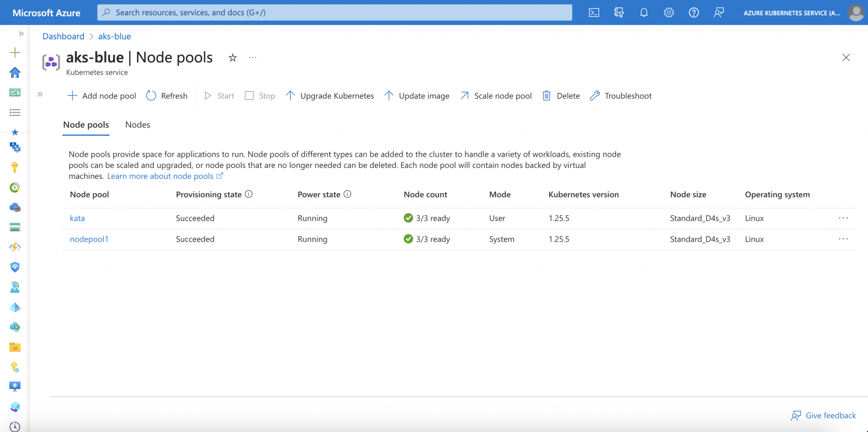The height and width of the screenshot is (432, 868).
Task: Open Cloud Shell from the top bar
Action: tap(594, 12)
